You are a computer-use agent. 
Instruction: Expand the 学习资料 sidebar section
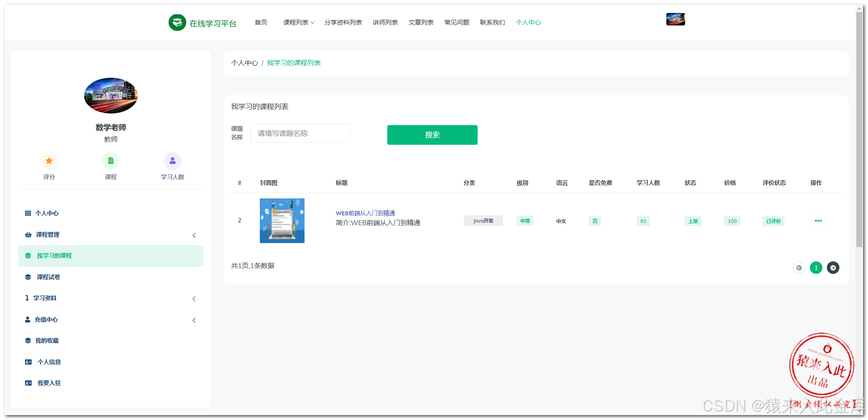pos(194,298)
